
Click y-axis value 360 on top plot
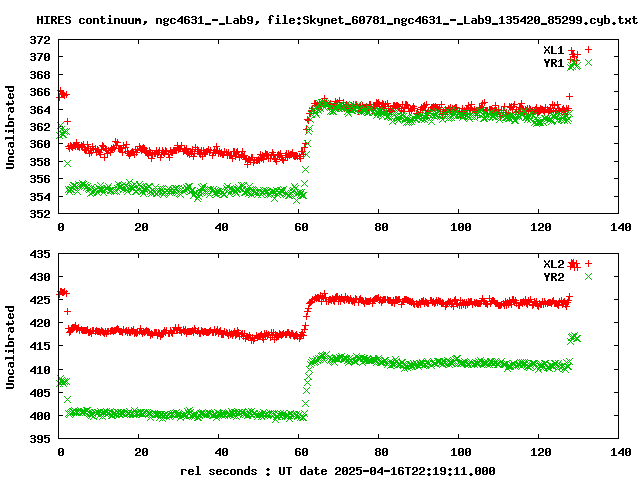point(40,144)
